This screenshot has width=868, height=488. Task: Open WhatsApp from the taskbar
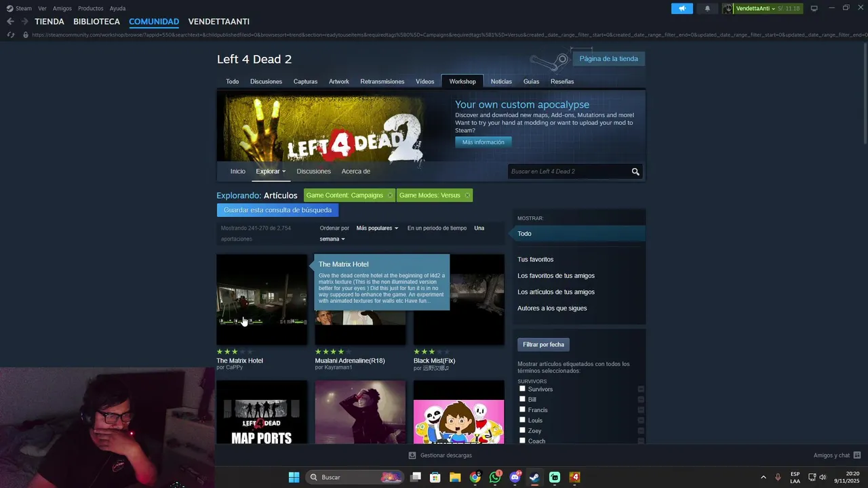495,477
